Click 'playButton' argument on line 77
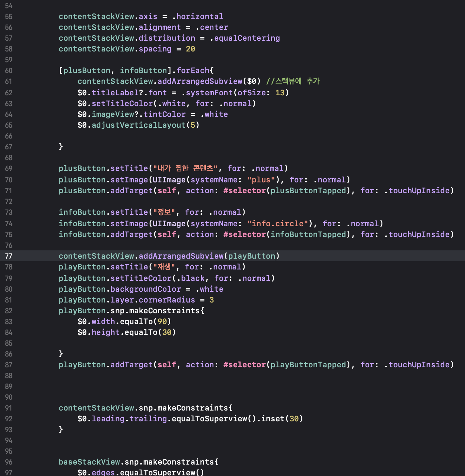Screen dimensions: 465x476 (252, 256)
